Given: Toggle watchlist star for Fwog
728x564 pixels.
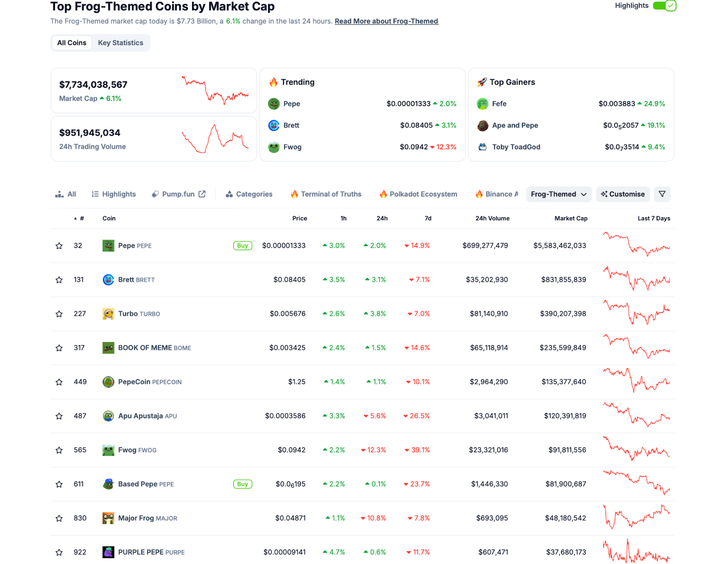Looking at the screenshot, I should [59, 450].
